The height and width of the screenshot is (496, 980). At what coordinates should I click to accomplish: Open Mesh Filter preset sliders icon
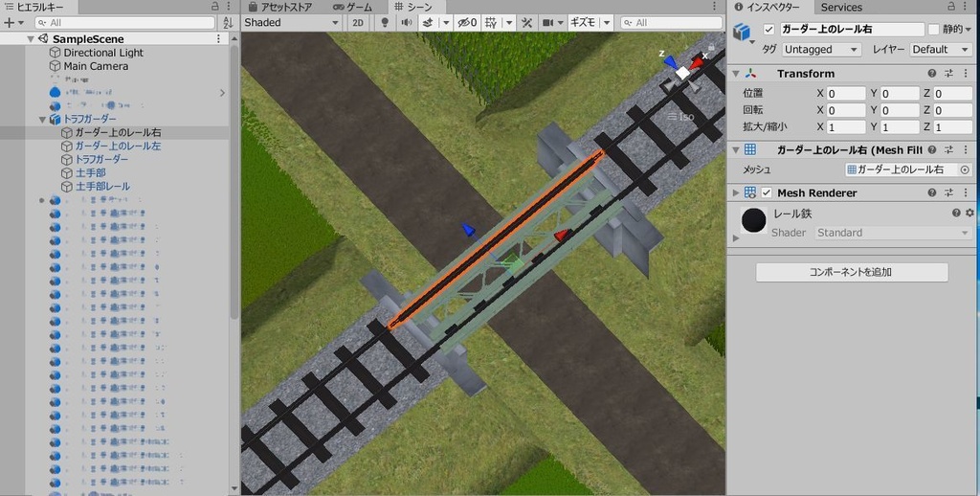point(948,150)
